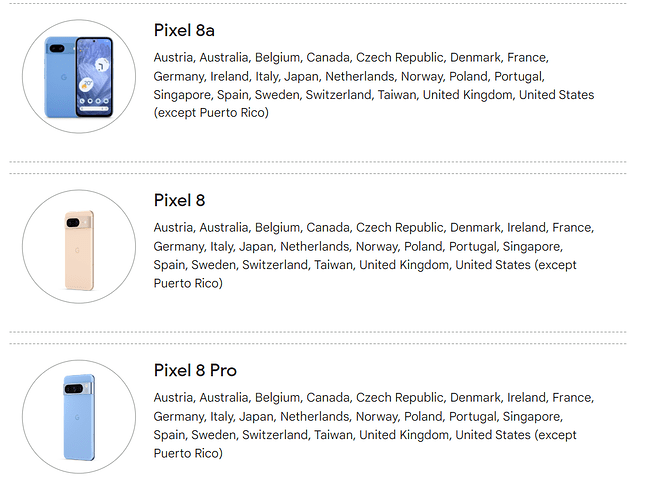
Task: Click the blue Pixel 8 Pro phone image
Action: click(x=78, y=417)
